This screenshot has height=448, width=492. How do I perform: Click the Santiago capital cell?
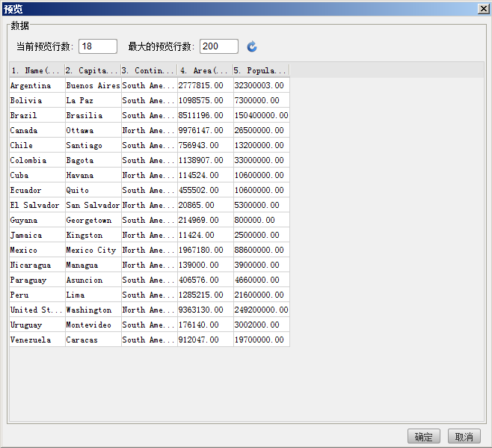[x=93, y=145]
